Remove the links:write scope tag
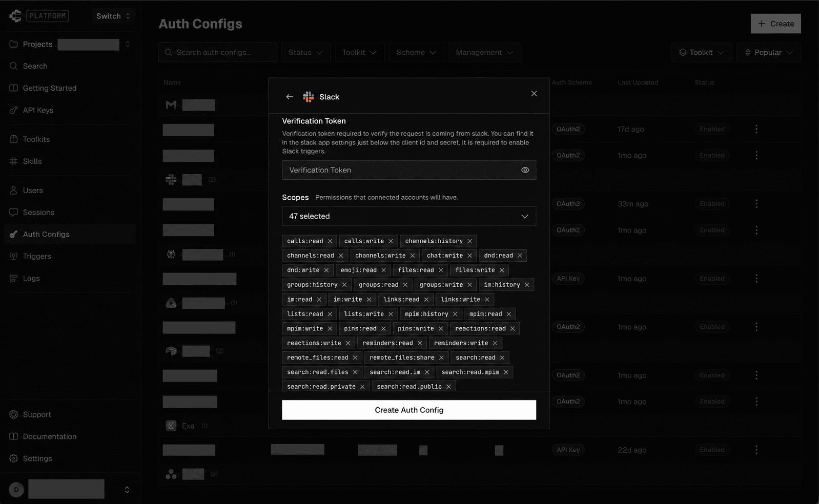The image size is (819, 504). (x=487, y=300)
